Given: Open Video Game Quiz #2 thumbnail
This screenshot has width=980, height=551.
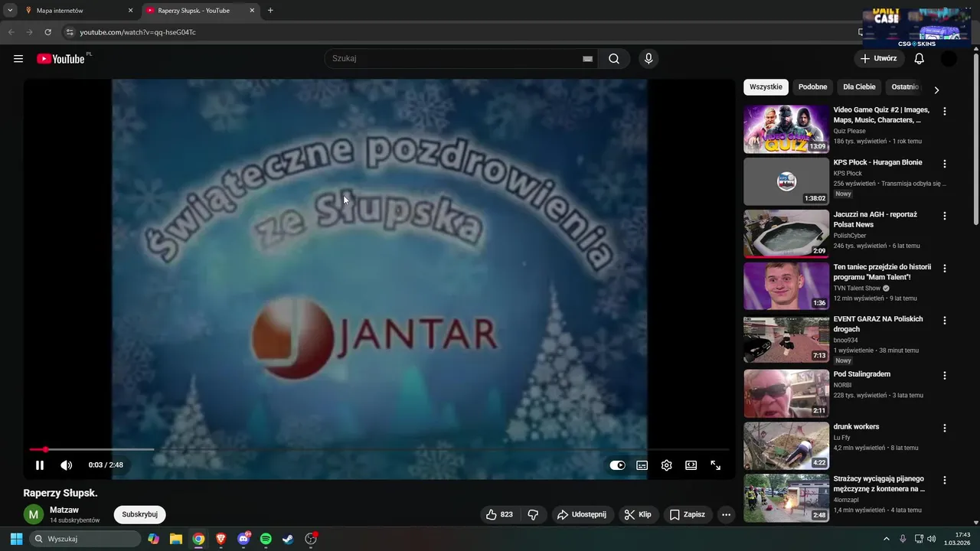Looking at the screenshot, I should [786, 129].
